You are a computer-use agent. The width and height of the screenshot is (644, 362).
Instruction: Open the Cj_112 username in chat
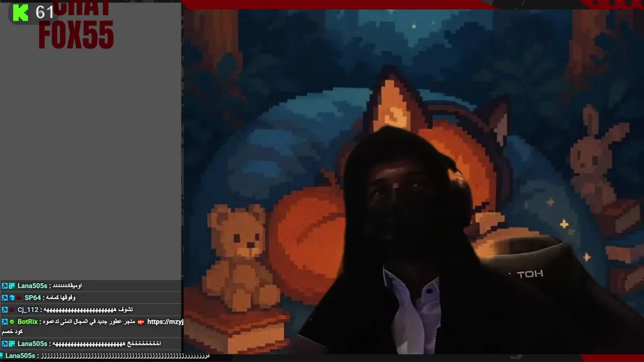28,310
